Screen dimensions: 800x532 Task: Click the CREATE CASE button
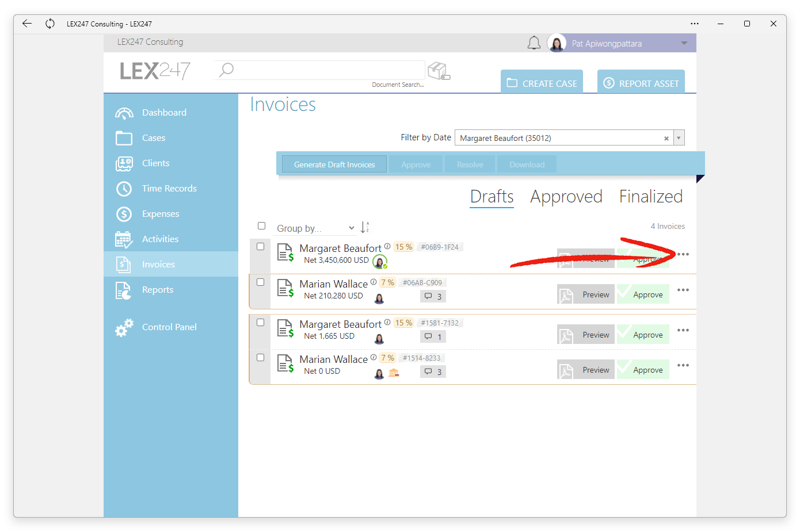click(x=542, y=82)
